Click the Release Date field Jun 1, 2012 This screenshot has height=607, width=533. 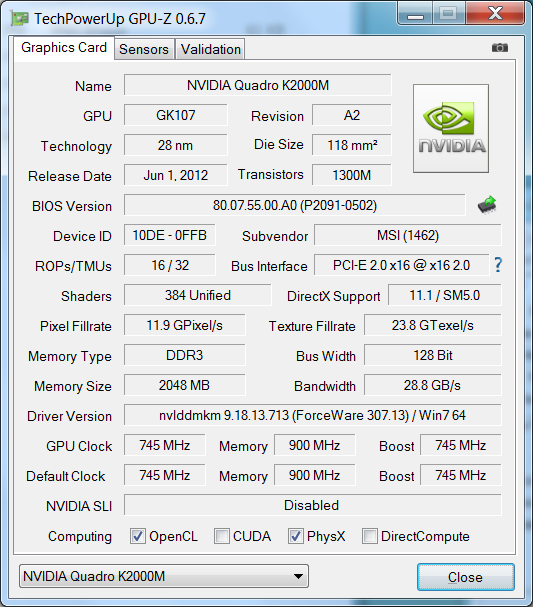(176, 175)
